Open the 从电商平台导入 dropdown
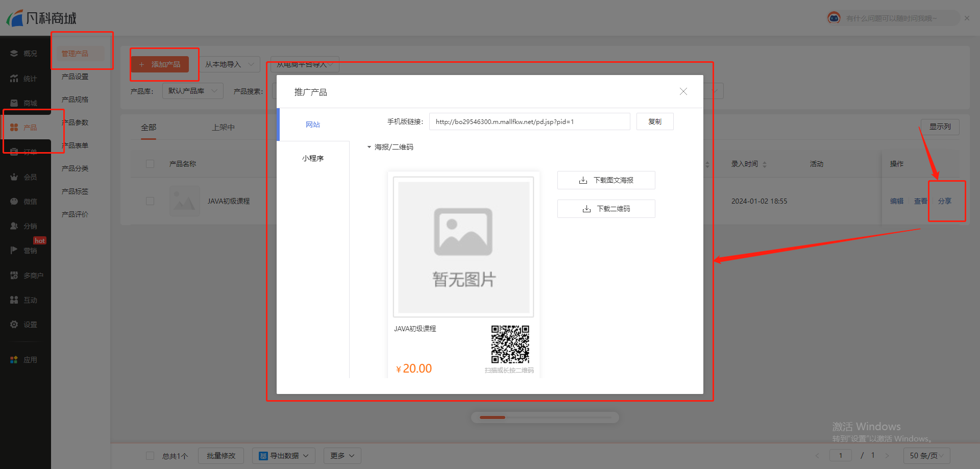This screenshot has width=980, height=469. tap(305, 64)
